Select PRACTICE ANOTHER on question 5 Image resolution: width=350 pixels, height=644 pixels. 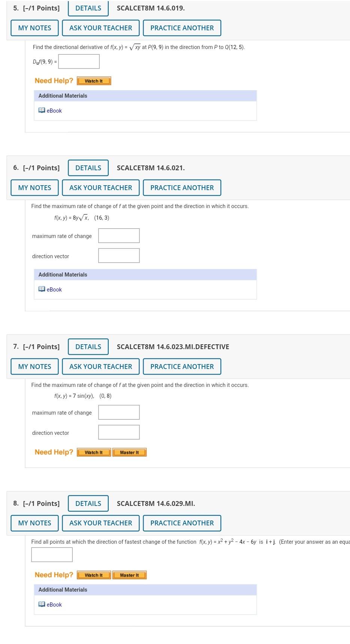click(182, 28)
